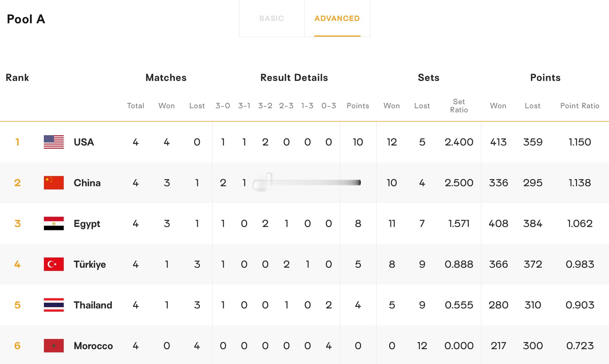Open the China team name link
Image resolution: width=609 pixels, height=364 pixels.
87,183
